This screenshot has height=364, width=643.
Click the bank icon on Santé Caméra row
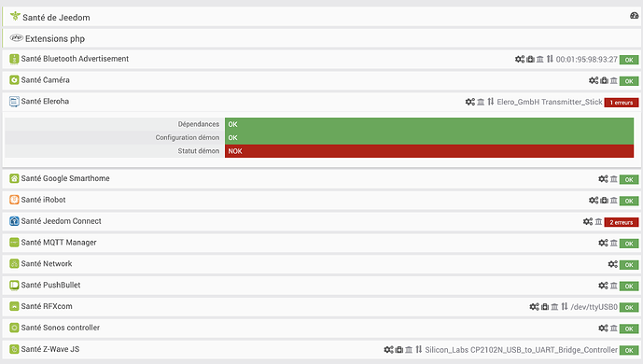pos(613,81)
